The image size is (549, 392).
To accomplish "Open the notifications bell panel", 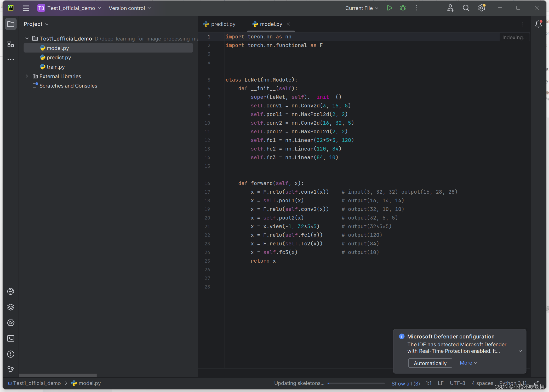I will pos(538,24).
